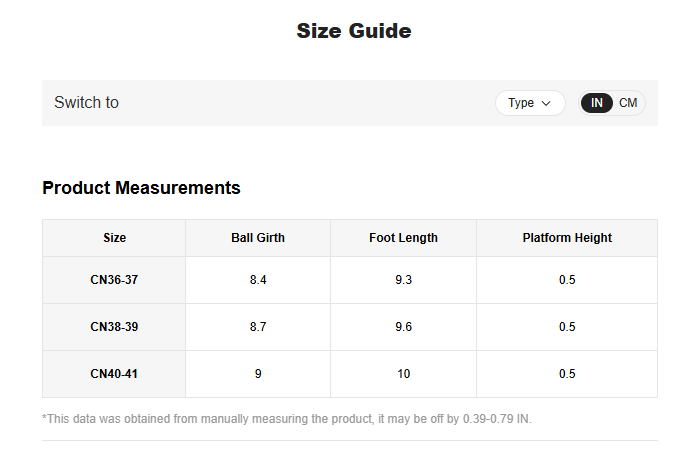Click the Foot Length column header
The height and width of the screenshot is (450, 691).
(x=403, y=238)
